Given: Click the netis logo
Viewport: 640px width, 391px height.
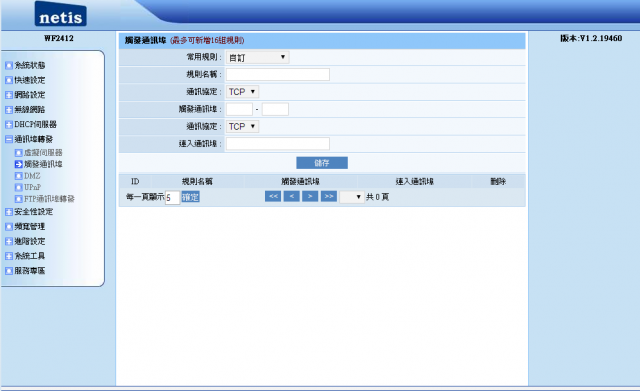Looking at the screenshot, I should [60, 14].
